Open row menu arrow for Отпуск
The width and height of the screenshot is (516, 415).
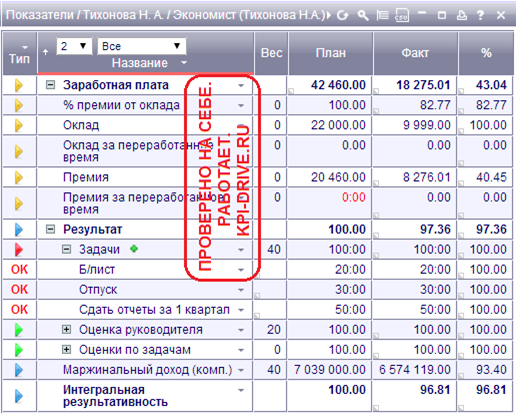(241, 290)
